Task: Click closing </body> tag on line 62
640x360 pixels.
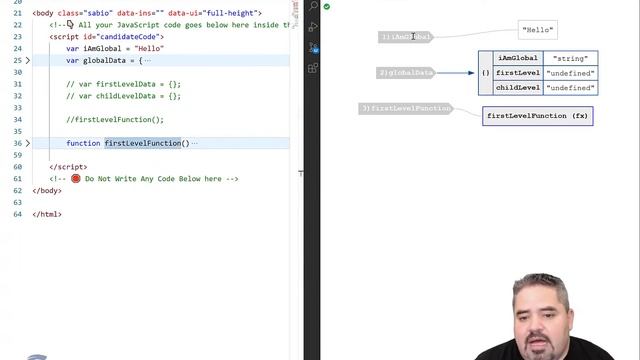Action: click(47, 191)
